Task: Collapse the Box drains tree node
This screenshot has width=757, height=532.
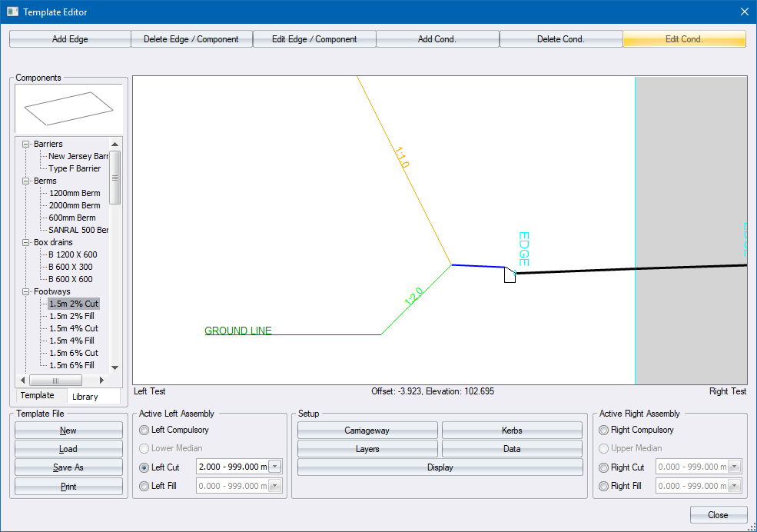Action: tap(27, 243)
